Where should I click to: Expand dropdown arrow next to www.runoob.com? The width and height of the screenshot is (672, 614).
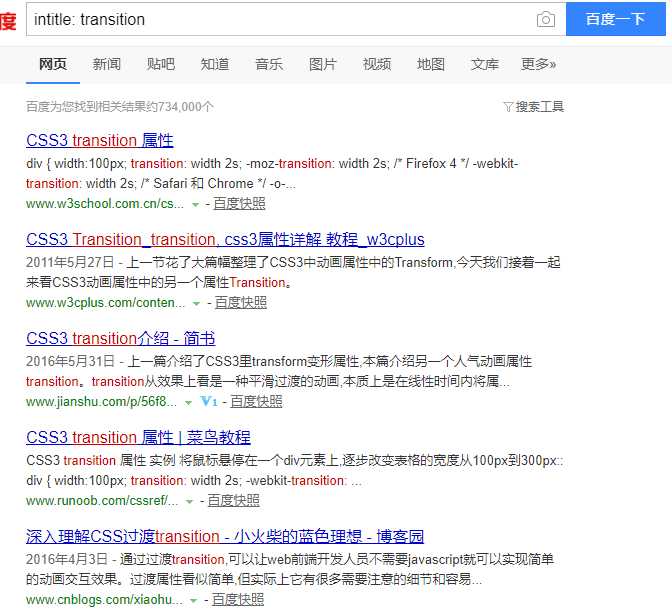tap(189, 502)
